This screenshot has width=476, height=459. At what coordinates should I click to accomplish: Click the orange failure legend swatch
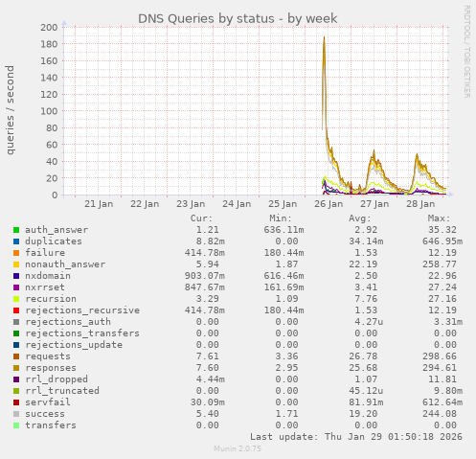coord(16,253)
